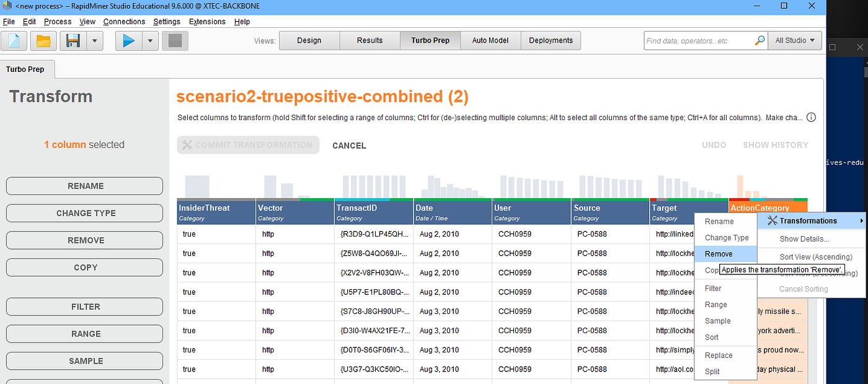Click the save floppy disk icon

73,41
